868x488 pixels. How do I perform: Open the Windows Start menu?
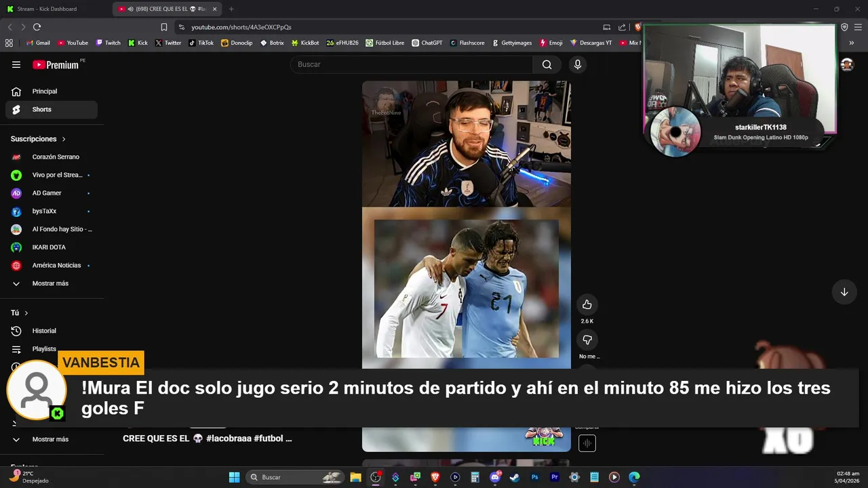(x=234, y=477)
